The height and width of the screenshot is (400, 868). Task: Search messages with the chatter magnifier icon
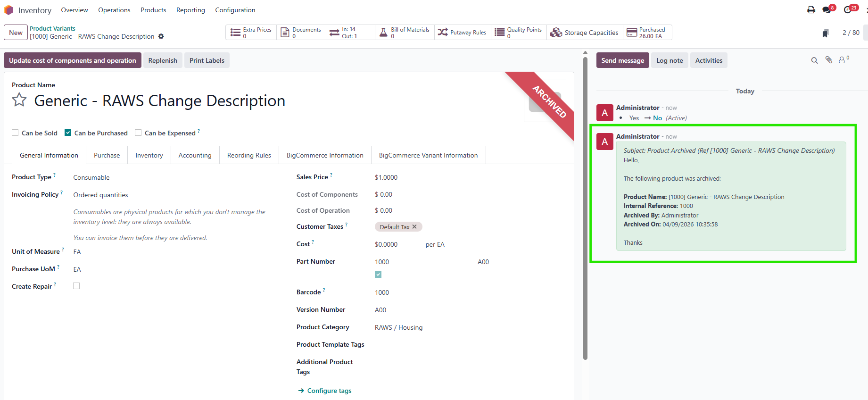[x=814, y=60]
